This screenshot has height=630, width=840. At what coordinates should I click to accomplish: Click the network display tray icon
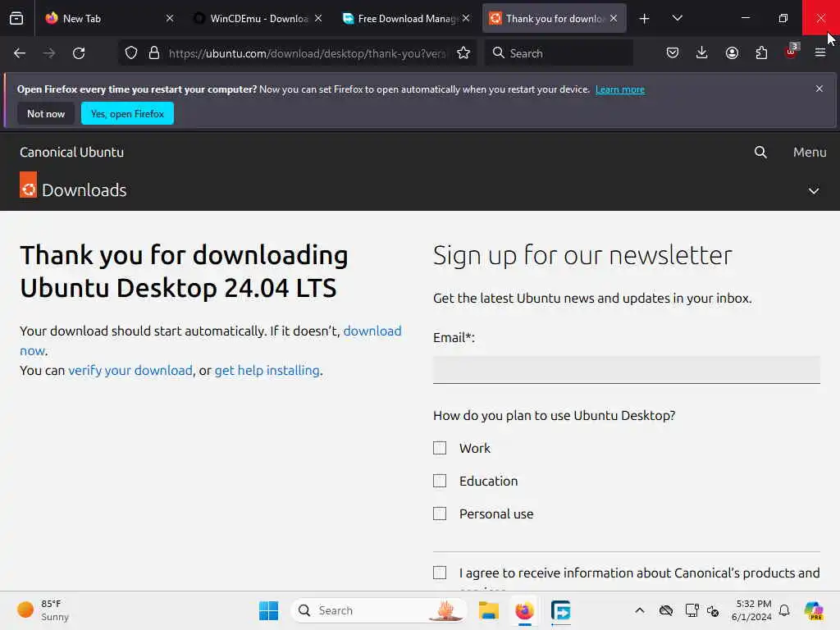[692, 610]
